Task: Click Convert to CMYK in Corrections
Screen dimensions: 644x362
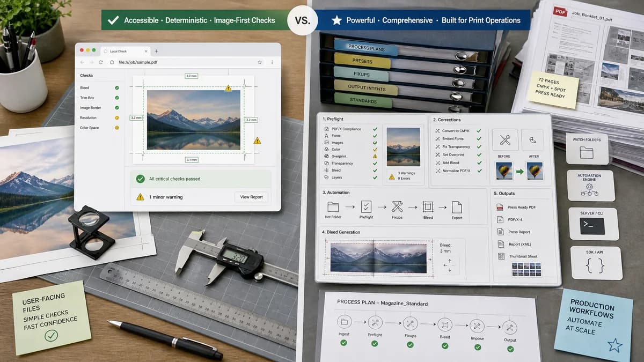Action: [x=458, y=131]
